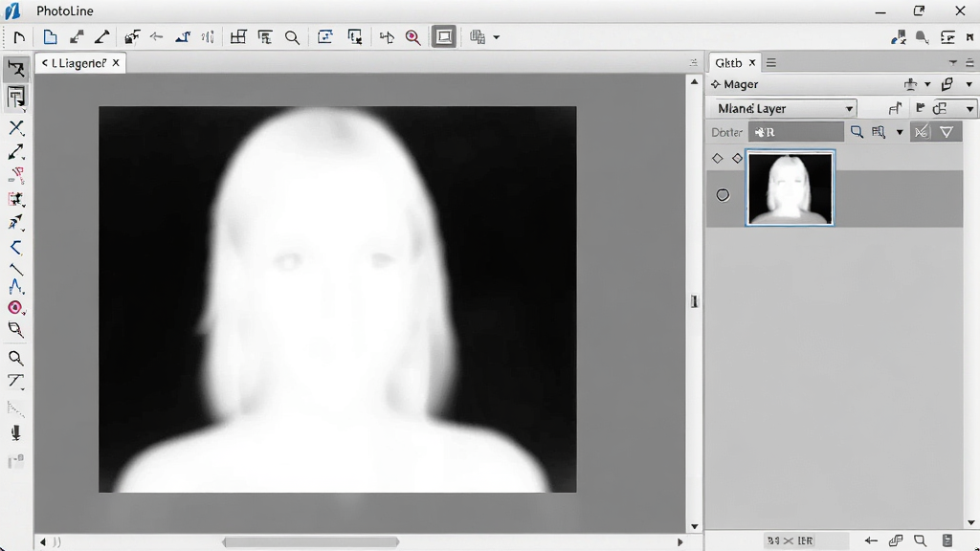980x551 pixels.
Task: Toggle the highlighted frame view button
Action: pyautogui.click(x=444, y=37)
